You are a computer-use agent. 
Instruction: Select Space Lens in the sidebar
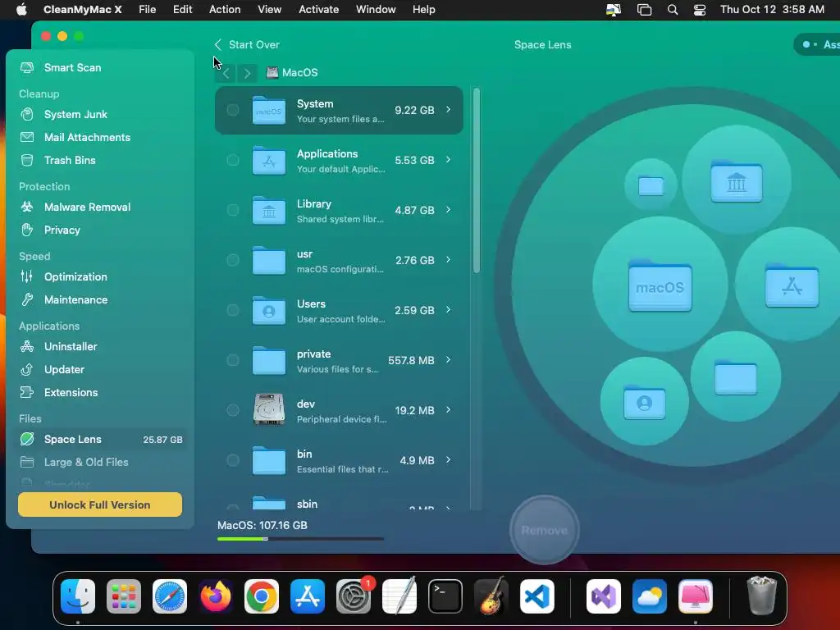click(x=100, y=440)
